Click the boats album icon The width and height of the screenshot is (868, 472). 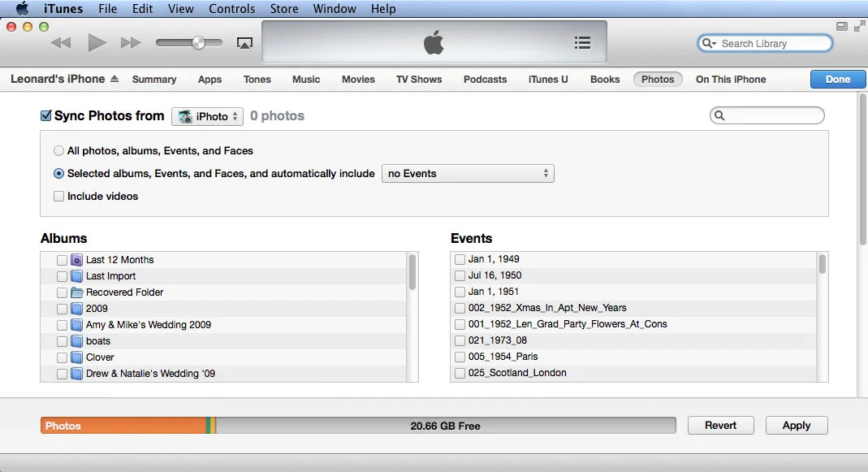click(x=77, y=341)
